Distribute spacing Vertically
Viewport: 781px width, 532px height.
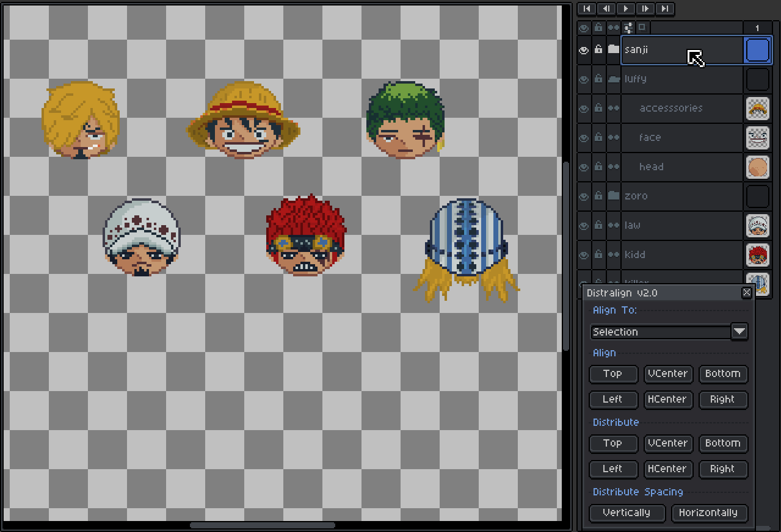627,512
